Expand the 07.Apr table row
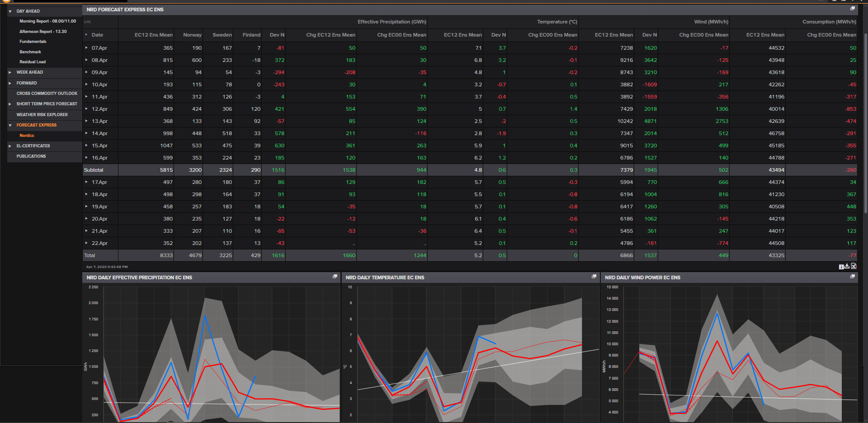This screenshot has height=423, width=868. (x=86, y=47)
